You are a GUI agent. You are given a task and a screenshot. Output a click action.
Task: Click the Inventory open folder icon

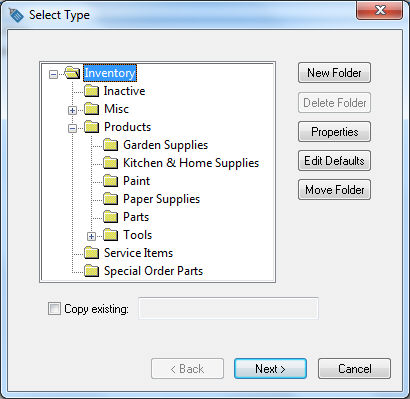(72, 72)
